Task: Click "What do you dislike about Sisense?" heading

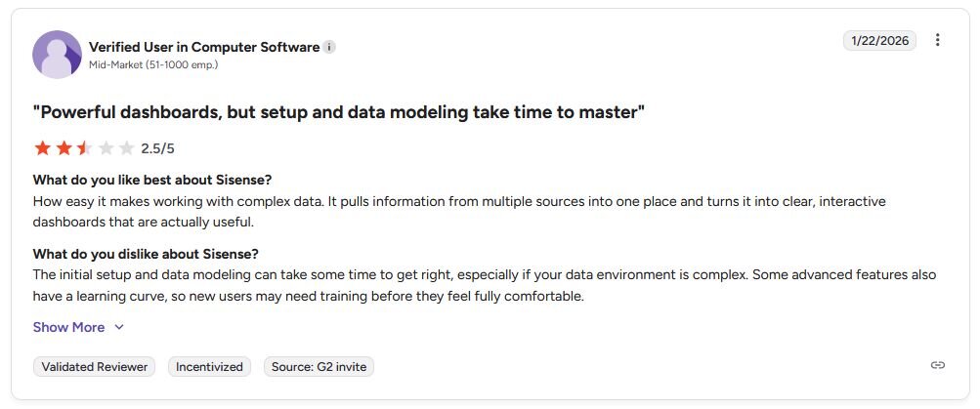Action: click(146, 254)
